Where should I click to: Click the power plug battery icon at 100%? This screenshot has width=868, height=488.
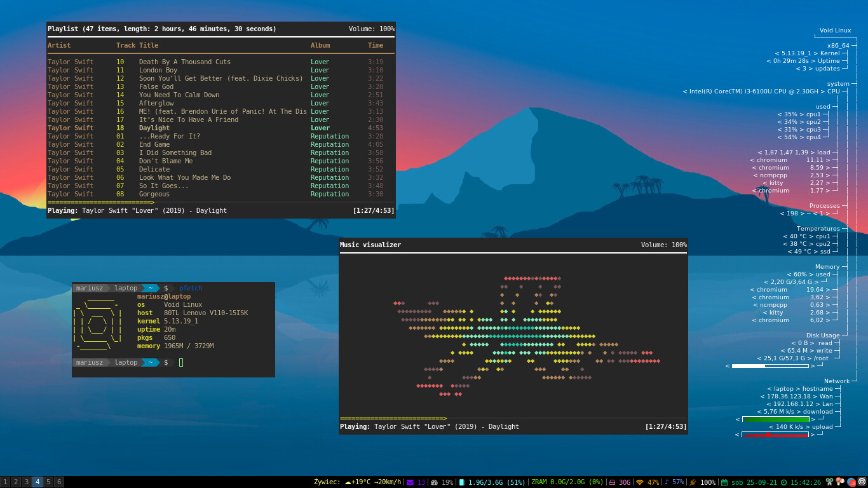tap(693, 482)
